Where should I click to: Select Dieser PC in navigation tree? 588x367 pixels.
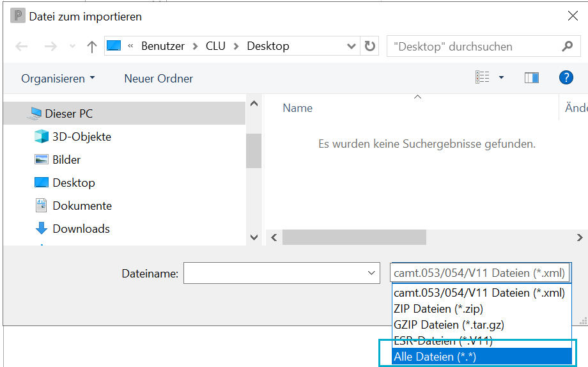[x=124, y=113]
